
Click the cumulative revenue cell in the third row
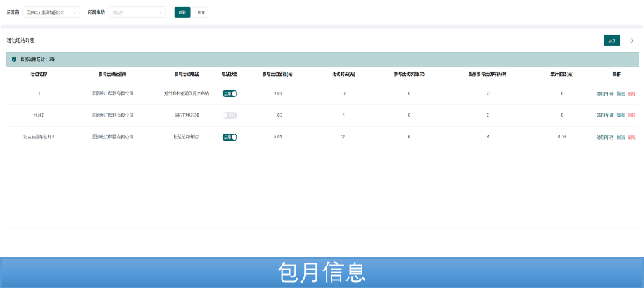(x=562, y=138)
